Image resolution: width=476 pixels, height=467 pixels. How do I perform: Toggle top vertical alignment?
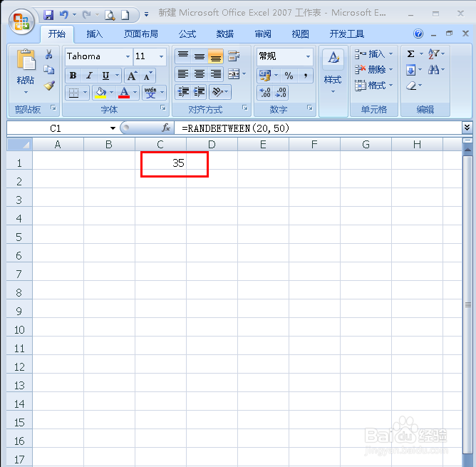tap(182, 56)
